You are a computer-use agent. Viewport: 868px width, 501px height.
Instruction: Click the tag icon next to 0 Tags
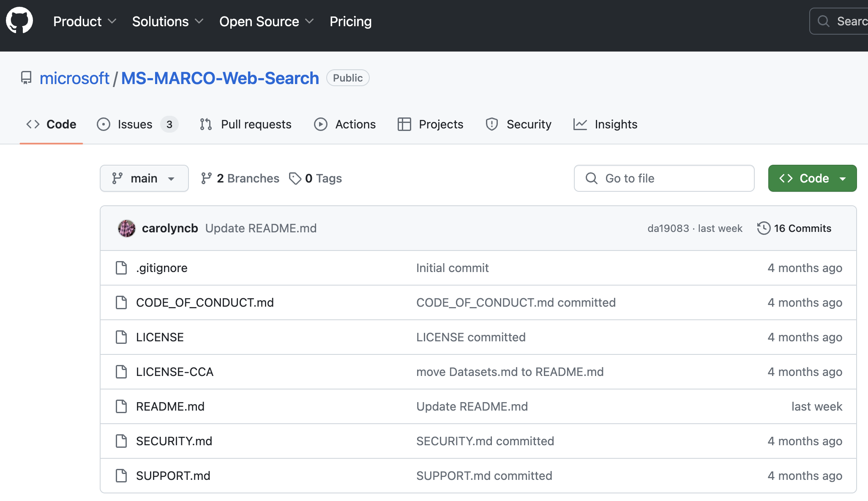click(x=295, y=178)
